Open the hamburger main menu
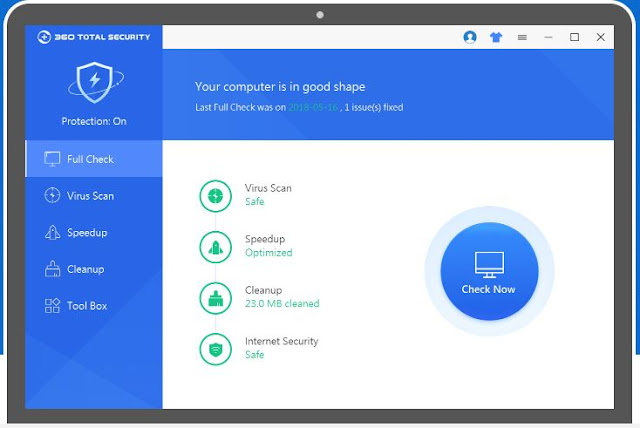 point(522,38)
